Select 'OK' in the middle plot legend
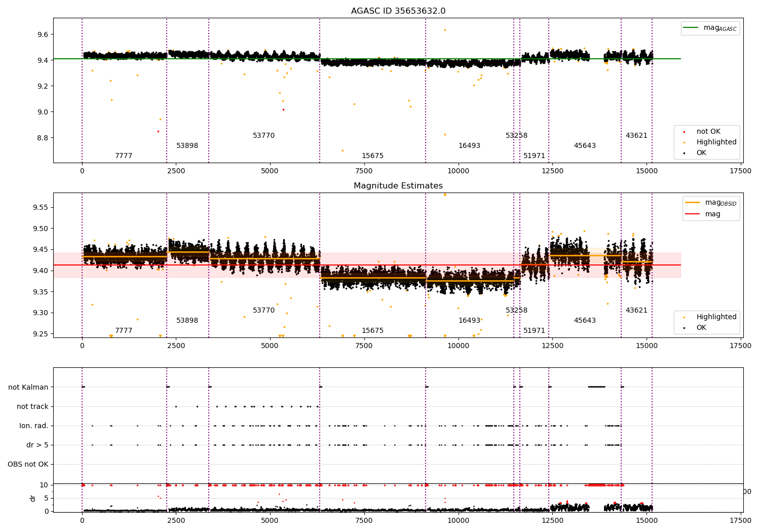Viewport: 760px width, 532px height. tap(701, 328)
